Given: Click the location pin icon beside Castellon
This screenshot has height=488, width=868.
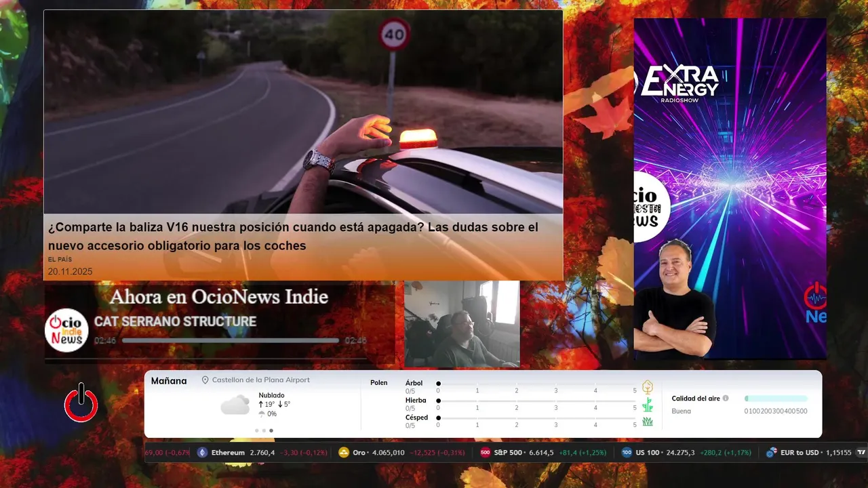Looking at the screenshot, I should (x=205, y=380).
